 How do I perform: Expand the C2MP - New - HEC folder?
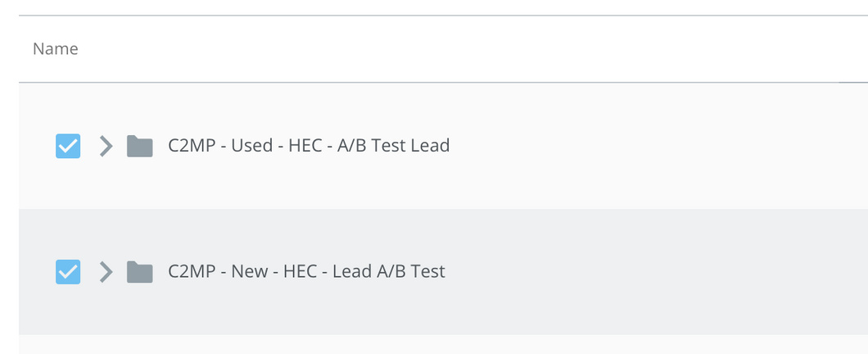(x=106, y=271)
